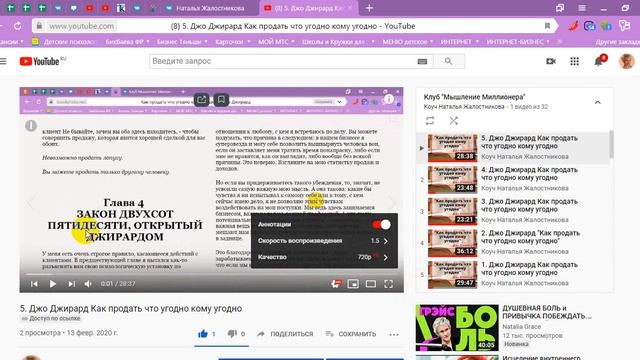Image resolution: width=640 pixels, height=360 pixels.
Task: Open player settings gear
Action: 336,284
